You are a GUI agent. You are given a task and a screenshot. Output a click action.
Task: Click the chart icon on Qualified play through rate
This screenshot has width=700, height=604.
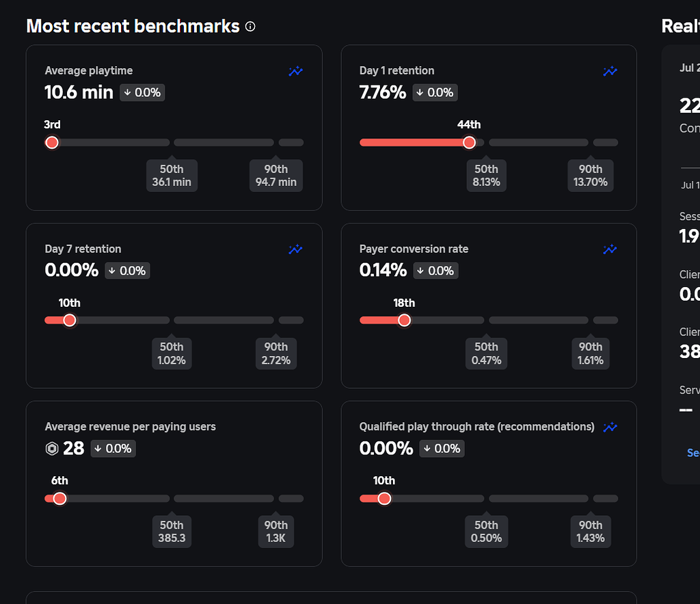[x=610, y=427]
